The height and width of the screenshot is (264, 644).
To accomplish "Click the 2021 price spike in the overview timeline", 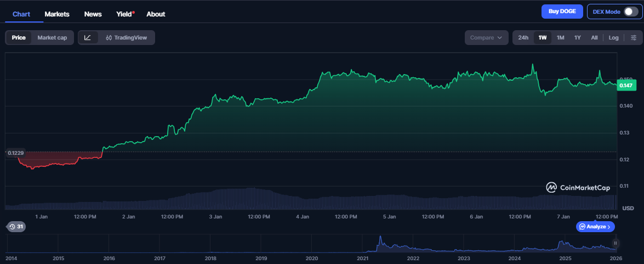I will coord(379,241).
